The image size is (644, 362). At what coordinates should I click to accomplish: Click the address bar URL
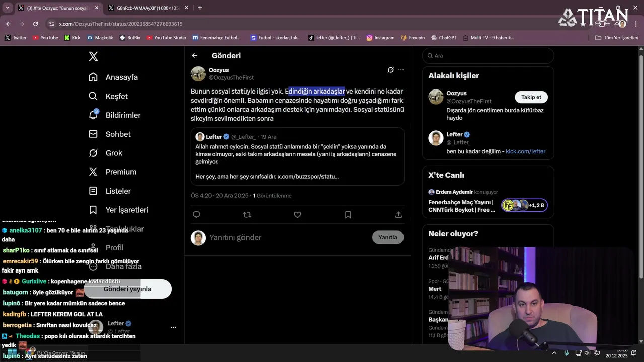[120, 24]
